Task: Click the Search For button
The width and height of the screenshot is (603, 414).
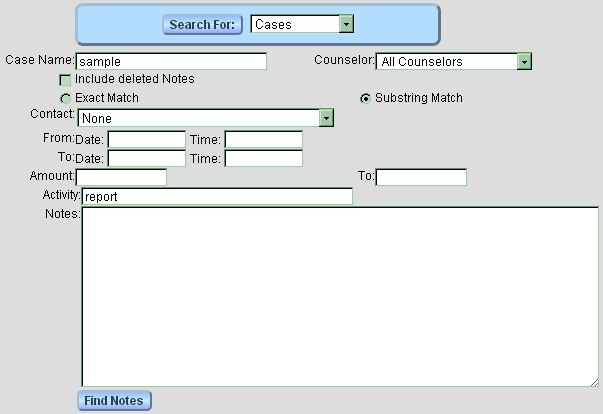Action: tap(203, 24)
